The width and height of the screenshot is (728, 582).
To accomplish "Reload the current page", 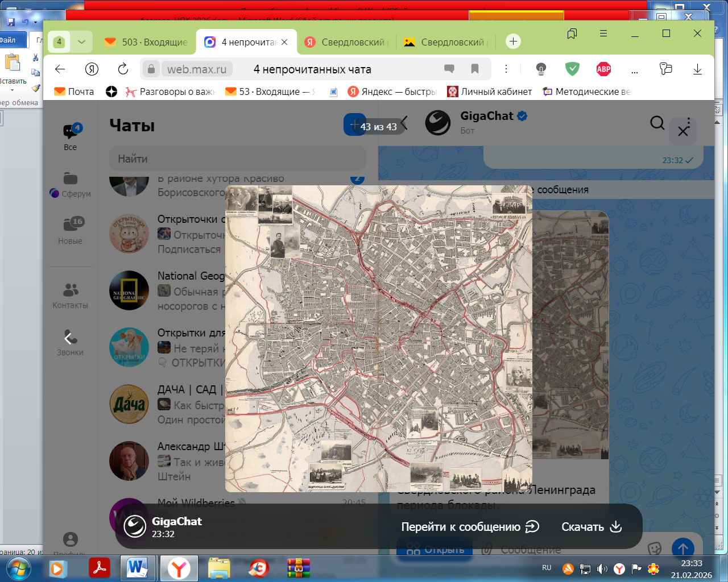I will coord(123,69).
